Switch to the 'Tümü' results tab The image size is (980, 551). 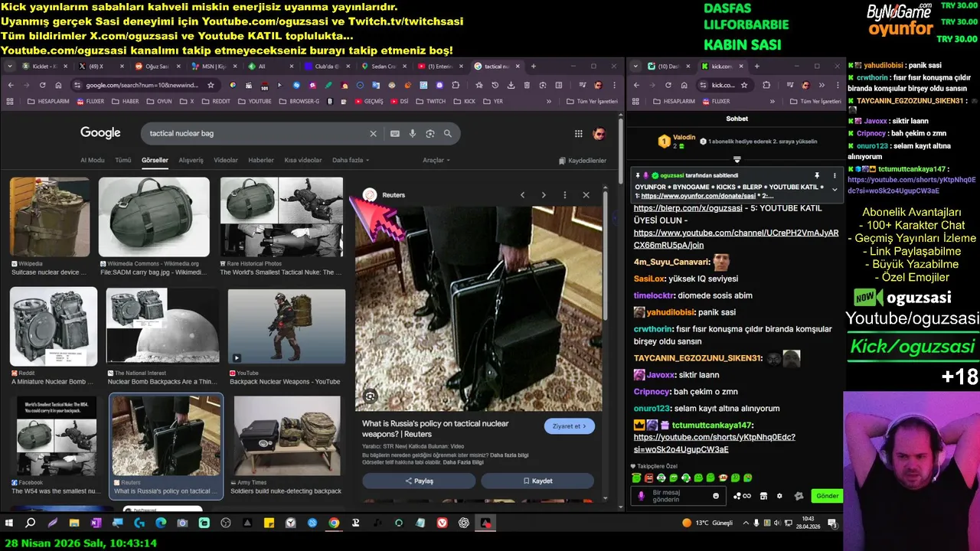[x=122, y=160]
